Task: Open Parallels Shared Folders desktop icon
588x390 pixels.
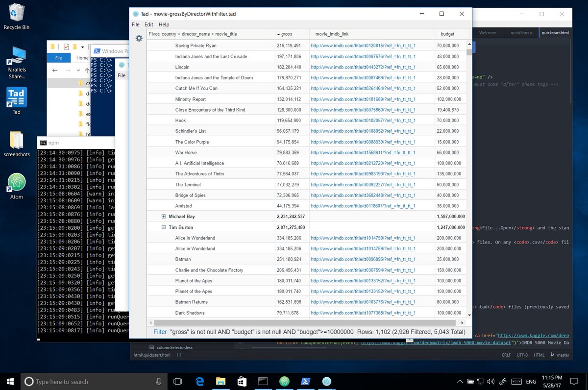Action: point(17,63)
